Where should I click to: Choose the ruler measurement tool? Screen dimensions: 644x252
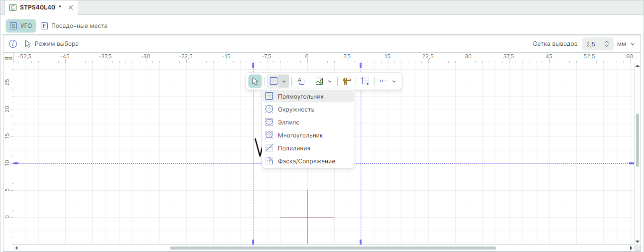[x=347, y=81]
